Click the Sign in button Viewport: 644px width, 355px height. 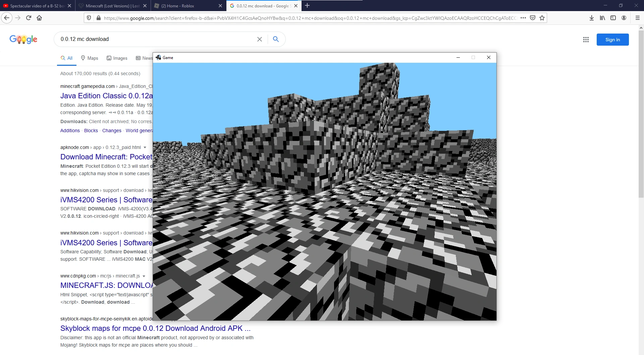612,40
